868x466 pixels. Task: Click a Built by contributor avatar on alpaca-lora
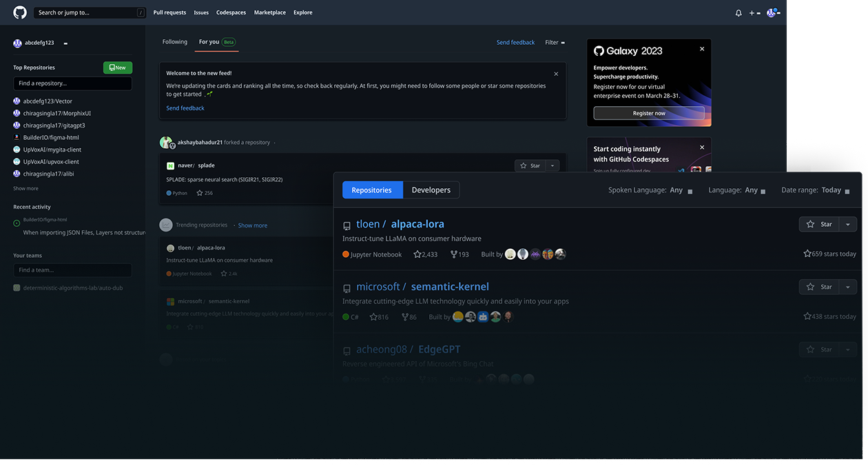point(510,254)
